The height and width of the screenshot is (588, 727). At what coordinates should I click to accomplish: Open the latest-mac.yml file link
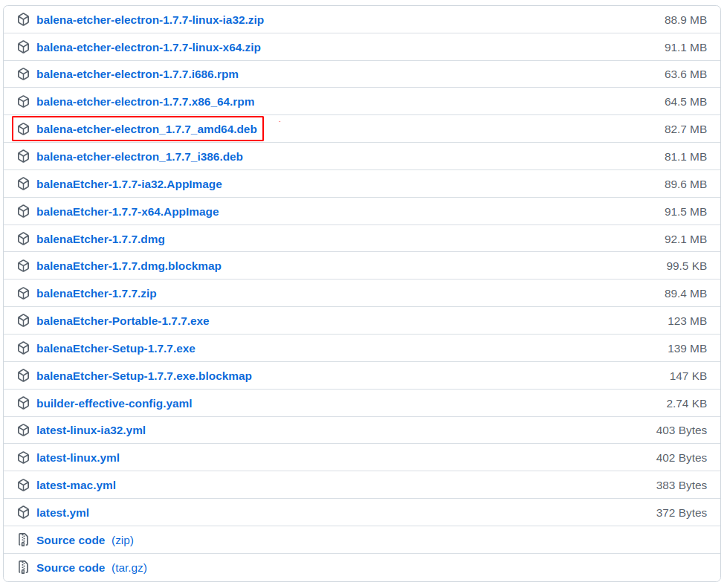point(76,485)
